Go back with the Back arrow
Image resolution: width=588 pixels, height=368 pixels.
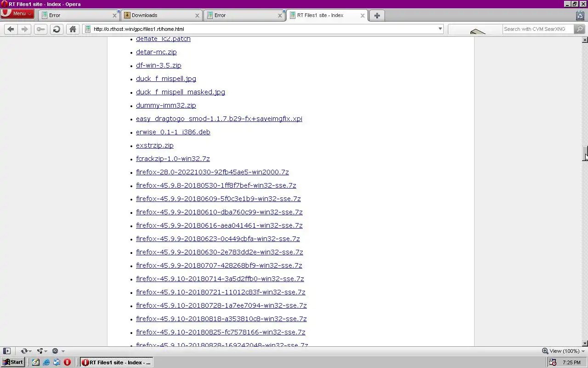coord(11,29)
